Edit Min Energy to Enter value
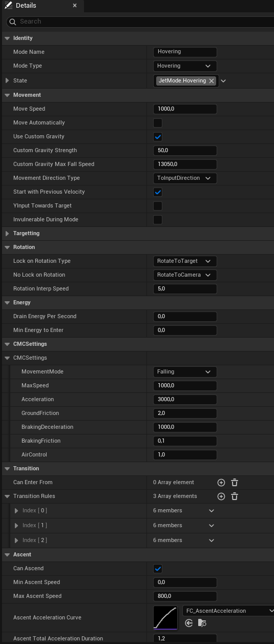This screenshot has height=644, width=274. pyautogui.click(x=185, y=330)
